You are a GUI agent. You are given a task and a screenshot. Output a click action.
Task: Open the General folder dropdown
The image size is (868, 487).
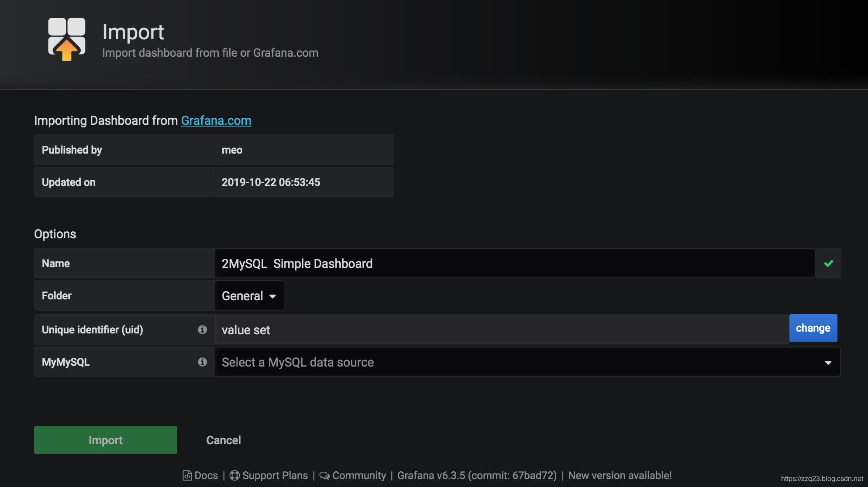coord(250,296)
